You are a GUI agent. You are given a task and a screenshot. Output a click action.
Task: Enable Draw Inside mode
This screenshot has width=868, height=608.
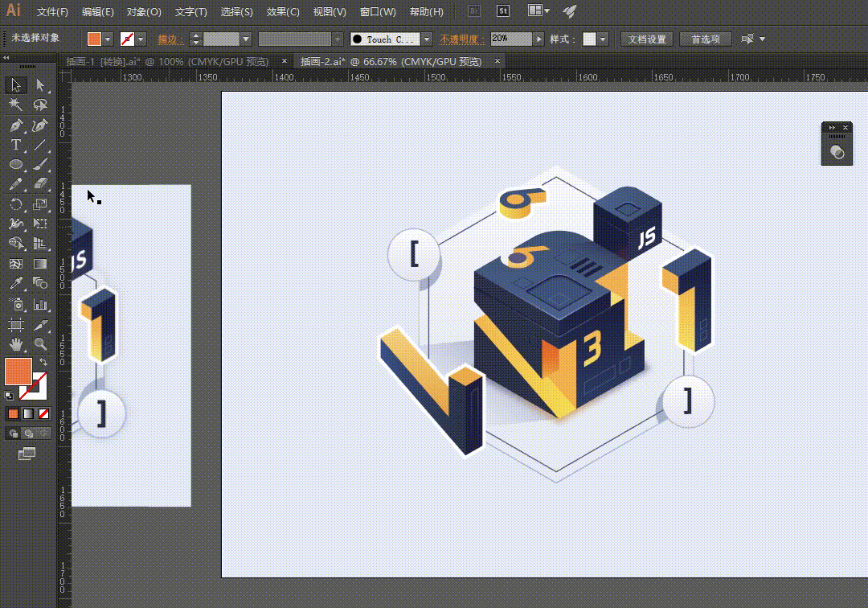(43, 433)
